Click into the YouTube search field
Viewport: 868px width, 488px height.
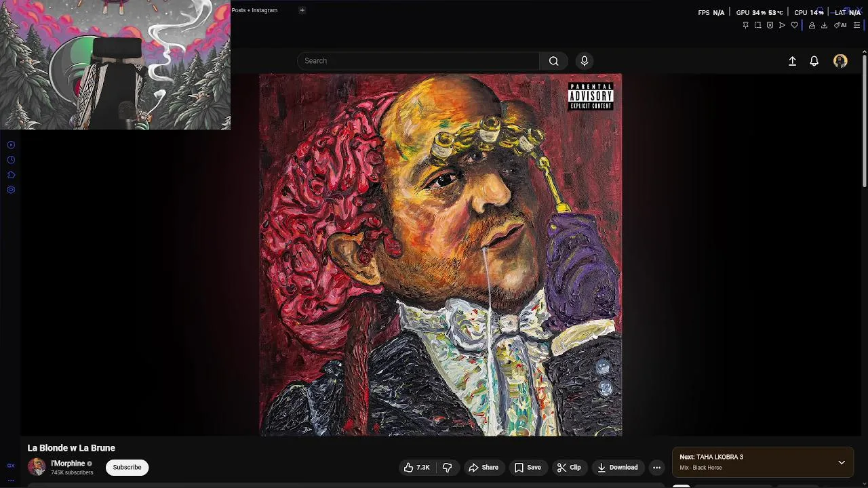pyautogui.click(x=418, y=61)
